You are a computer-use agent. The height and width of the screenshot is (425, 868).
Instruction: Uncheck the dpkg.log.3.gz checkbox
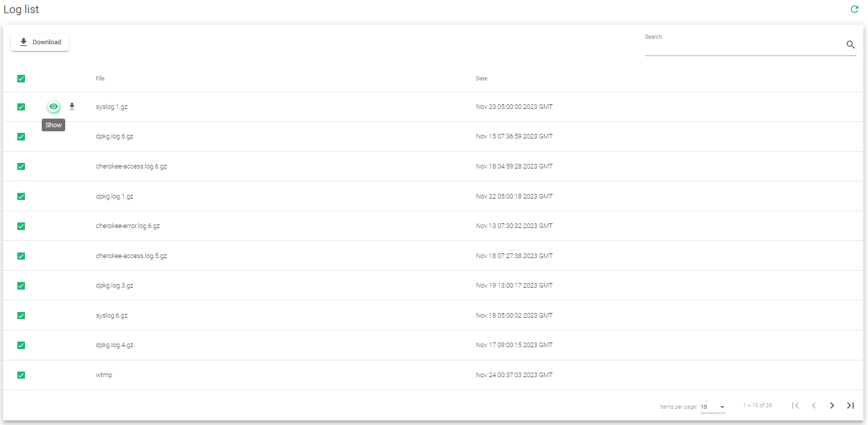pyautogui.click(x=21, y=286)
